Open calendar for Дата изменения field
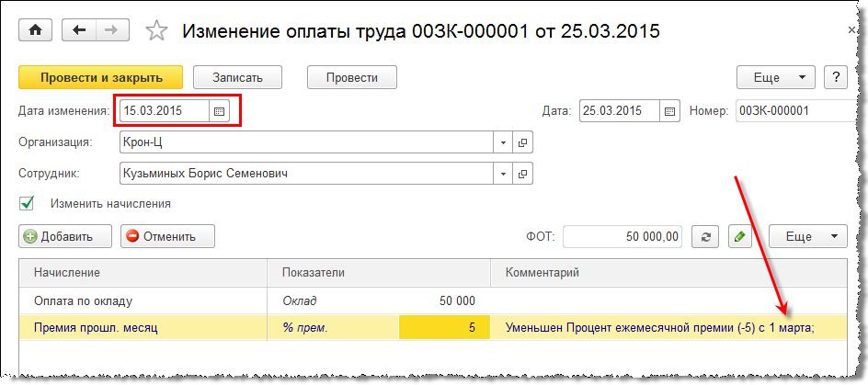Image resolution: width=868 pixels, height=385 pixels. click(219, 111)
